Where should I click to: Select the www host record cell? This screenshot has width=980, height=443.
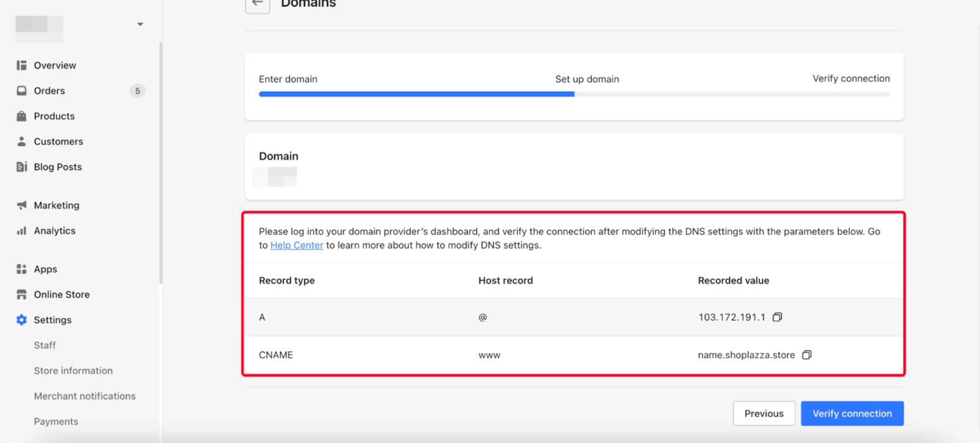(489, 355)
